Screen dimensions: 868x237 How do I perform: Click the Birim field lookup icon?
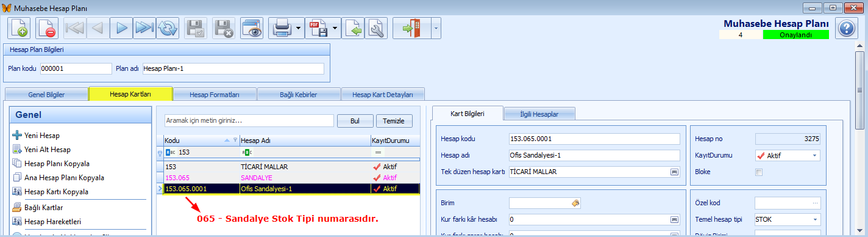click(x=575, y=203)
